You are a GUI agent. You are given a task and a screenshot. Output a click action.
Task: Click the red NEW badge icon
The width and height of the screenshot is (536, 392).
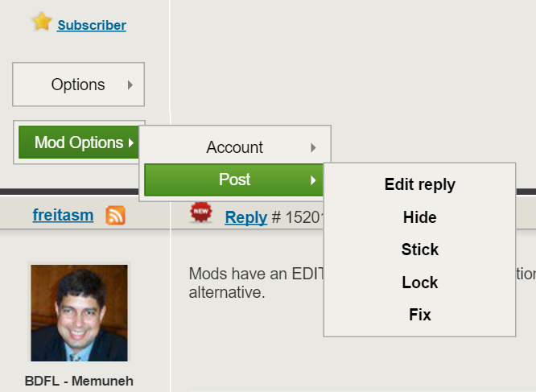click(201, 212)
